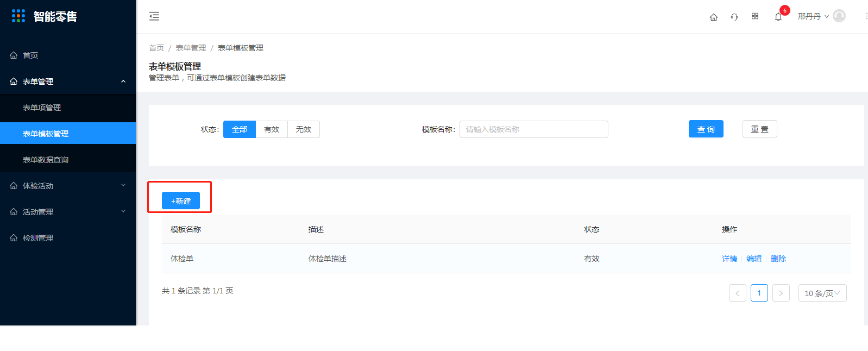Go to next page arrow

[x=781, y=293]
